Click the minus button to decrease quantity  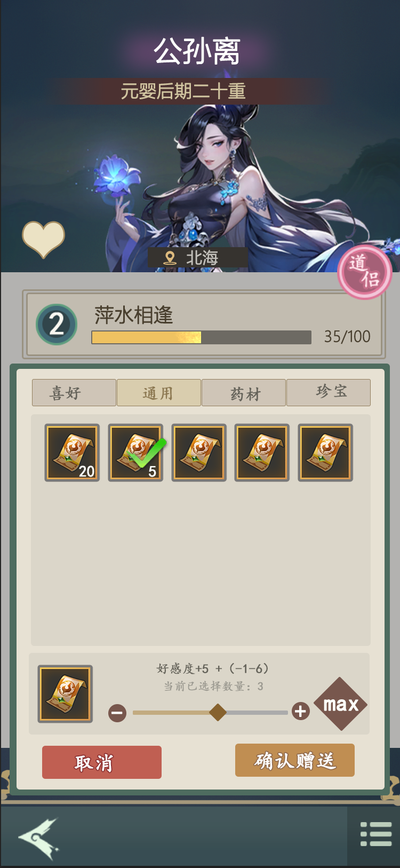117,713
